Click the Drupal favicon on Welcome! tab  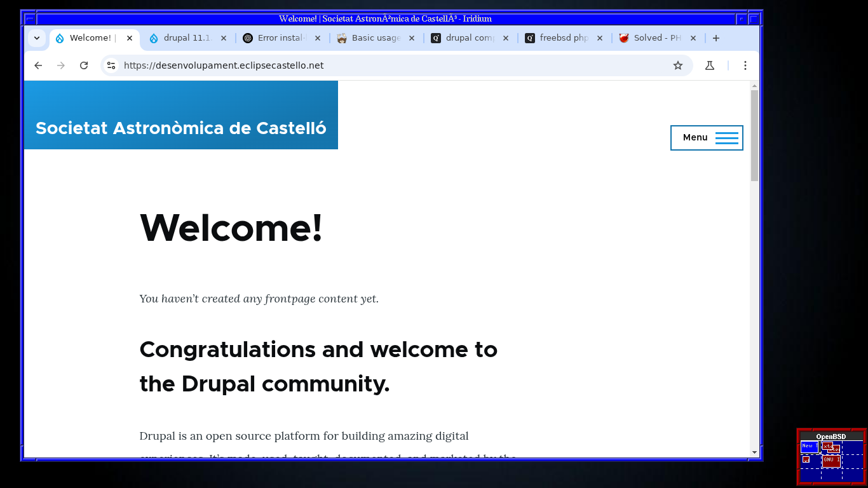click(60, 38)
